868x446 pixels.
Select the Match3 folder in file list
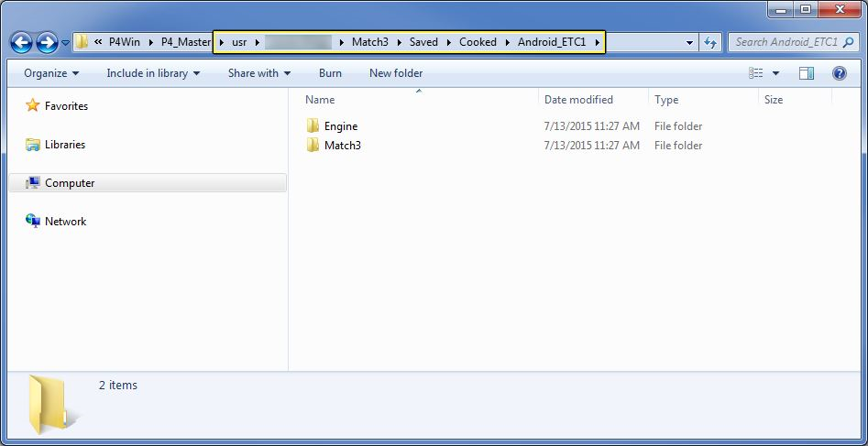[334, 146]
